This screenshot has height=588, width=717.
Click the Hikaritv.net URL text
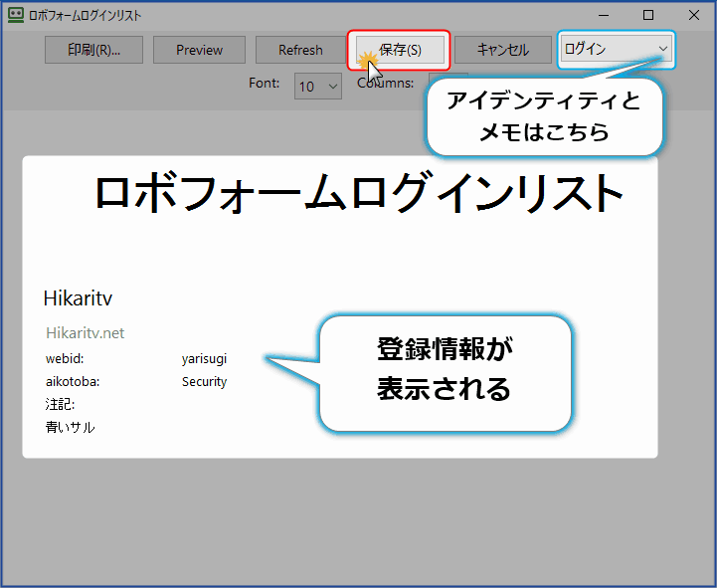click(x=86, y=333)
